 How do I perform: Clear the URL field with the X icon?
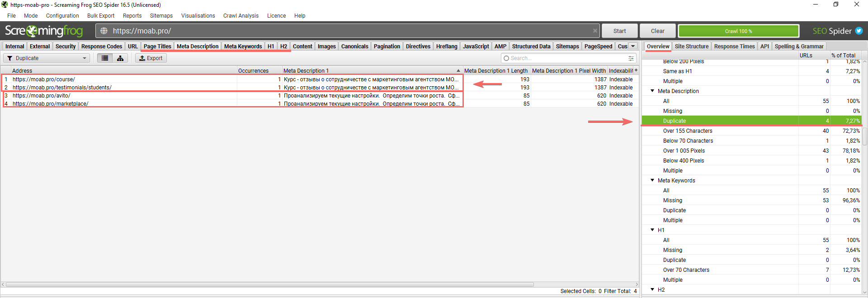click(x=595, y=31)
